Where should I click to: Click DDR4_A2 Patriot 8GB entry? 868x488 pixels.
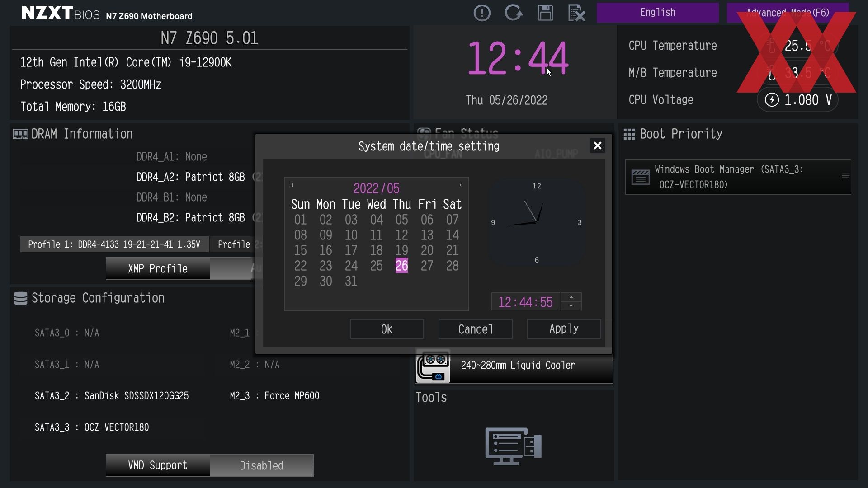point(190,177)
